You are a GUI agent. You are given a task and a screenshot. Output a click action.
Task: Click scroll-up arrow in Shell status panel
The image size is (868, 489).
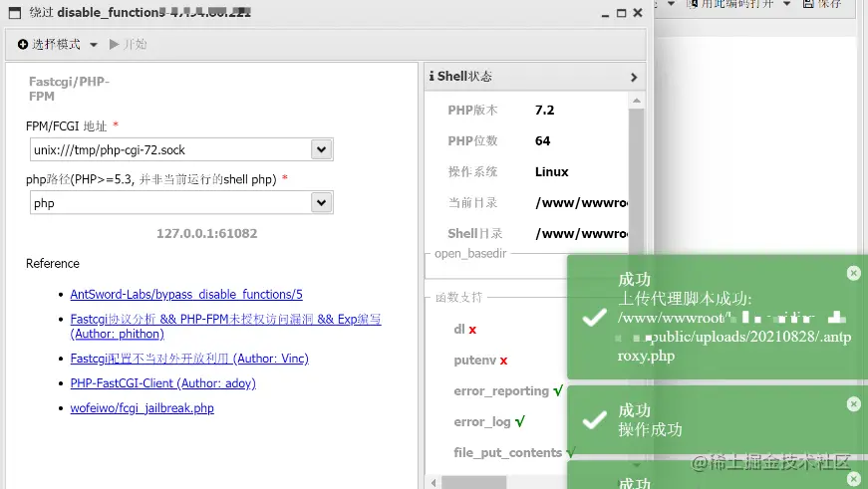(x=637, y=101)
